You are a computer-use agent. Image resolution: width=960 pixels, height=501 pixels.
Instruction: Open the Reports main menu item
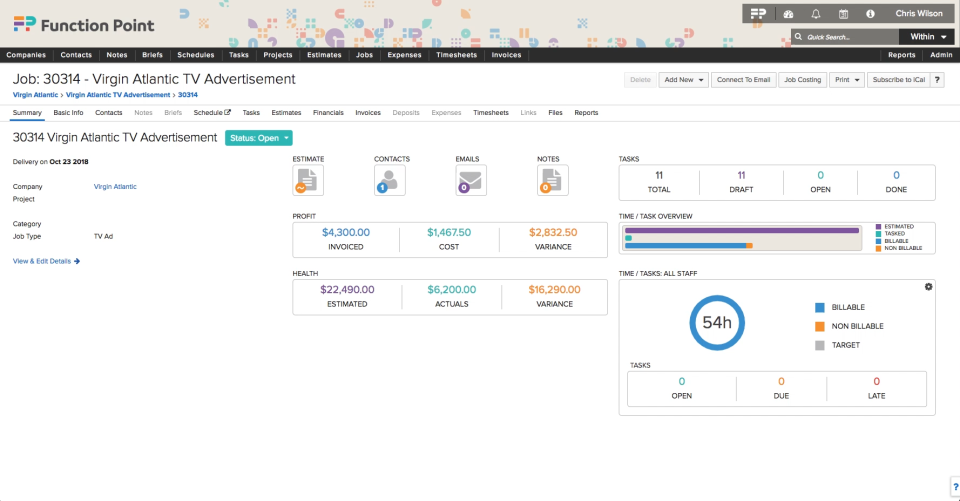pyautogui.click(x=902, y=55)
